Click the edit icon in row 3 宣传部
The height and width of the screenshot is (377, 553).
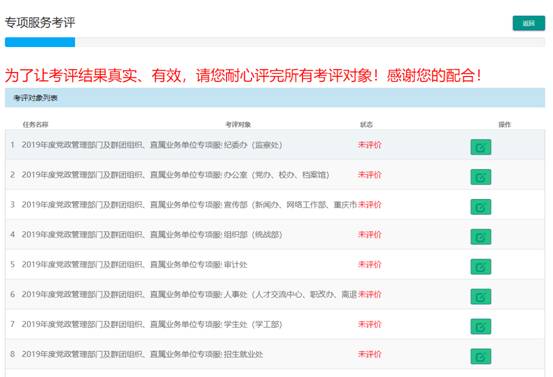(481, 207)
